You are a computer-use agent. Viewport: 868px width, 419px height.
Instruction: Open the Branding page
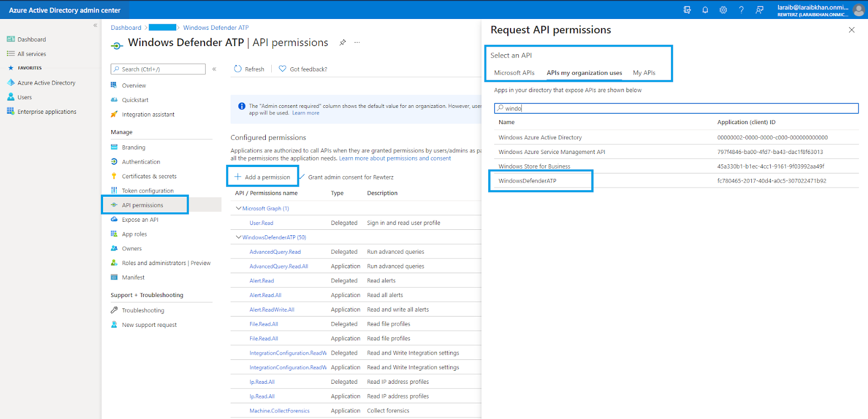[x=133, y=147]
